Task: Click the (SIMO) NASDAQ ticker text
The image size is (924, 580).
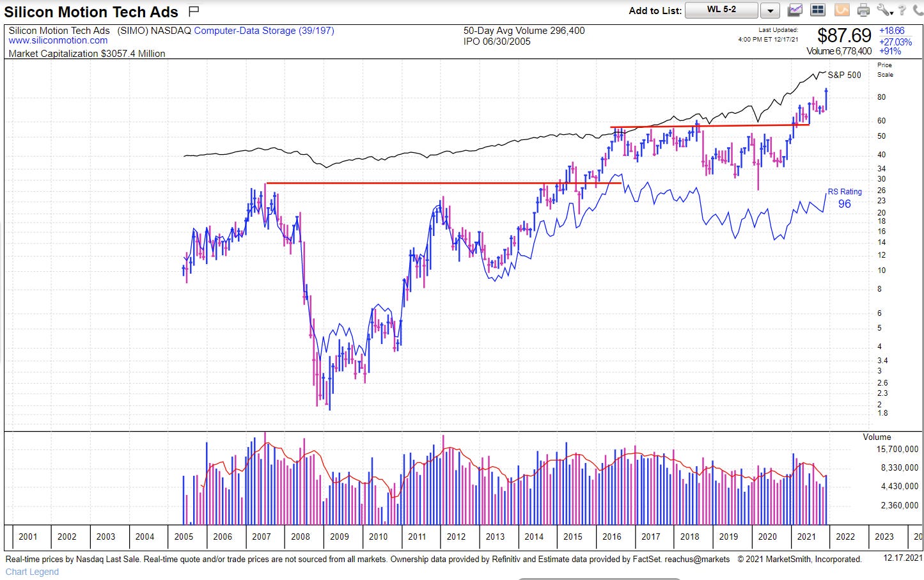Action: [x=154, y=31]
